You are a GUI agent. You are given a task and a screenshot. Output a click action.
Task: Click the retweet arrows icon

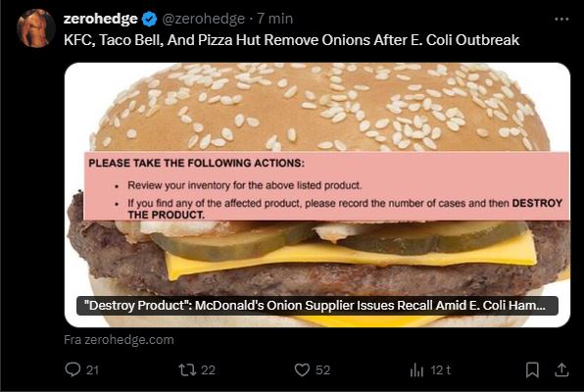[x=187, y=370]
